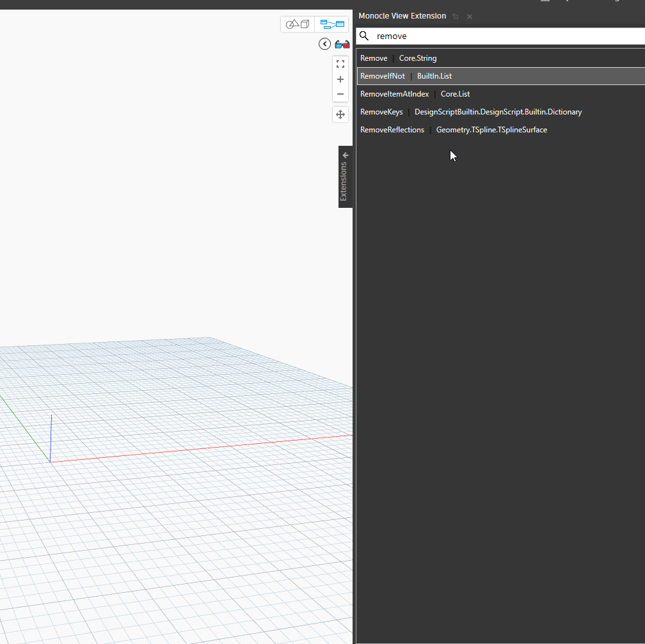Collapse the Extensions side tab
Image resolution: width=645 pixels, height=644 pixels.
click(345, 177)
